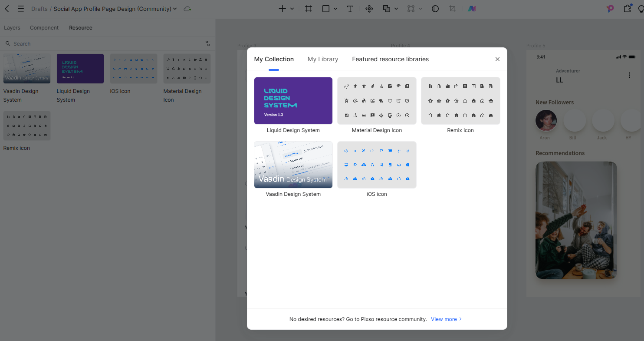The image size is (644, 341).
Task: Expand the boolean tool dropdown arrow
Action: coord(396,9)
